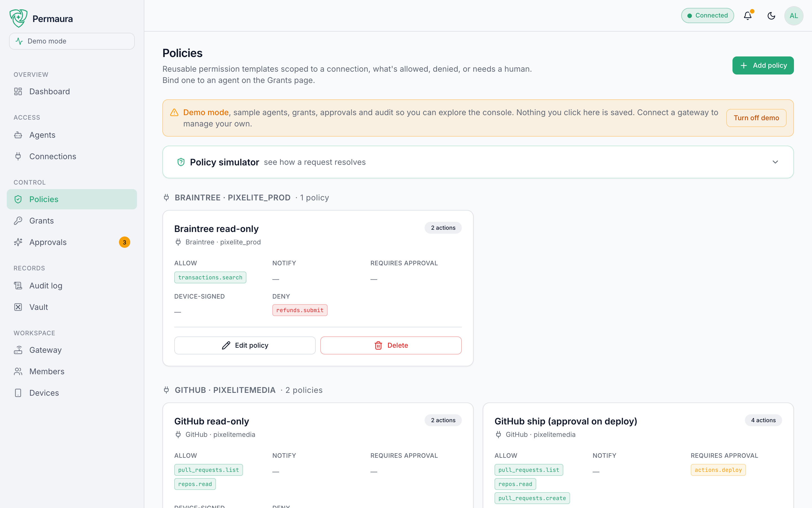812x508 pixels.
Task: Click the Add policy button
Action: click(763, 65)
